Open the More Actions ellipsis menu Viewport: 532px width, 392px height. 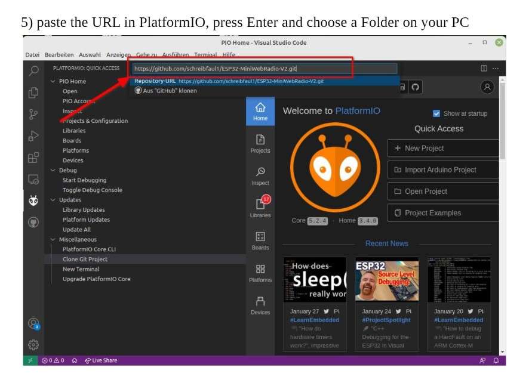[496, 69]
